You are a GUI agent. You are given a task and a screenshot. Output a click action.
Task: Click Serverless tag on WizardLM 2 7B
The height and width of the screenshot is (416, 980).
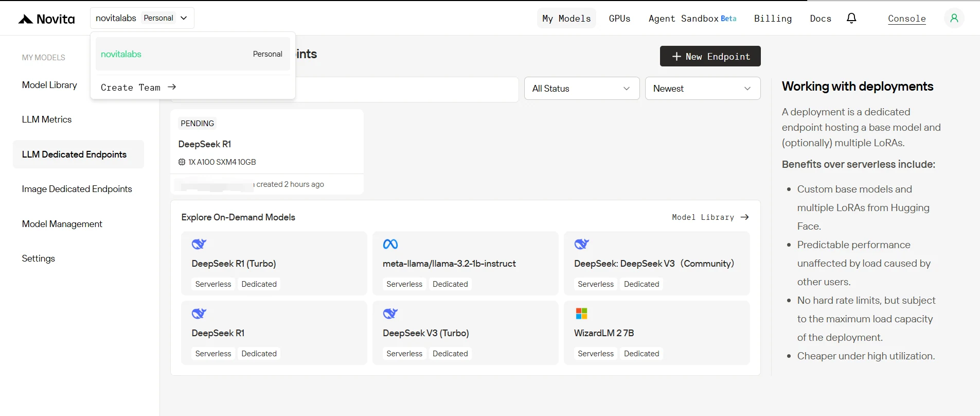point(596,354)
